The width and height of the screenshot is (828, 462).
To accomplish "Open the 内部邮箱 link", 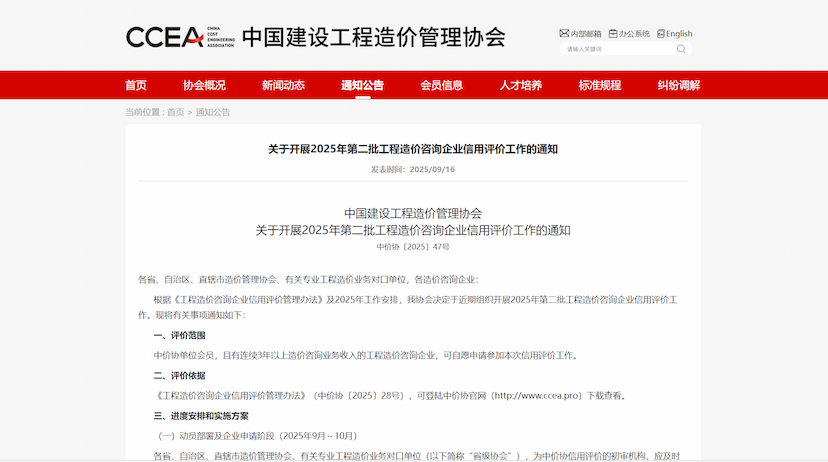I will (586, 34).
